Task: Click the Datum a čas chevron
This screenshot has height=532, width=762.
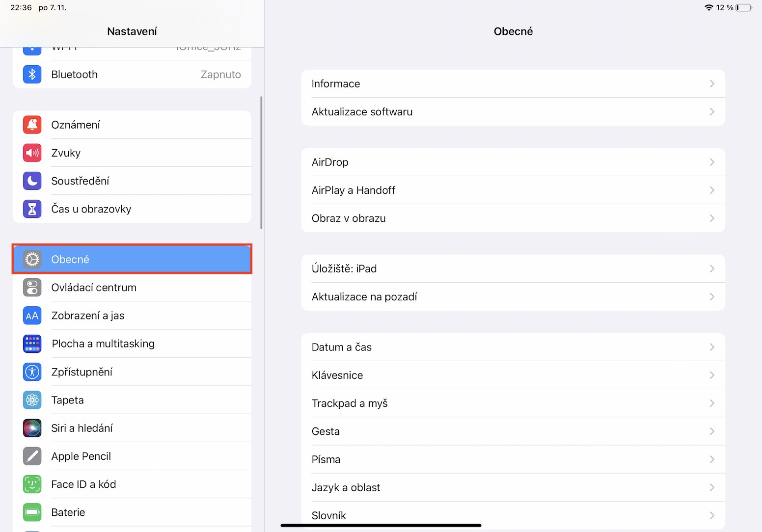Action: 711,347
